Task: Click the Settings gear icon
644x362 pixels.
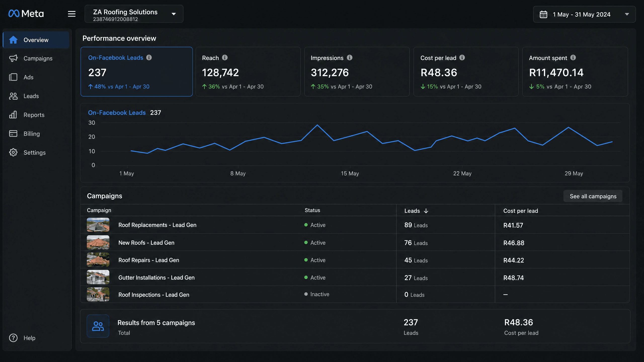Action: pyautogui.click(x=13, y=152)
